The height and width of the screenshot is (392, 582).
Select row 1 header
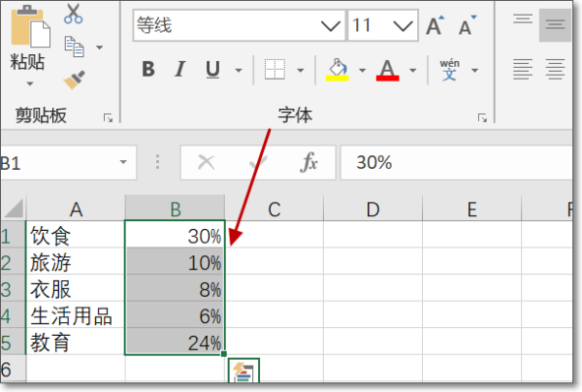[x=13, y=235]
